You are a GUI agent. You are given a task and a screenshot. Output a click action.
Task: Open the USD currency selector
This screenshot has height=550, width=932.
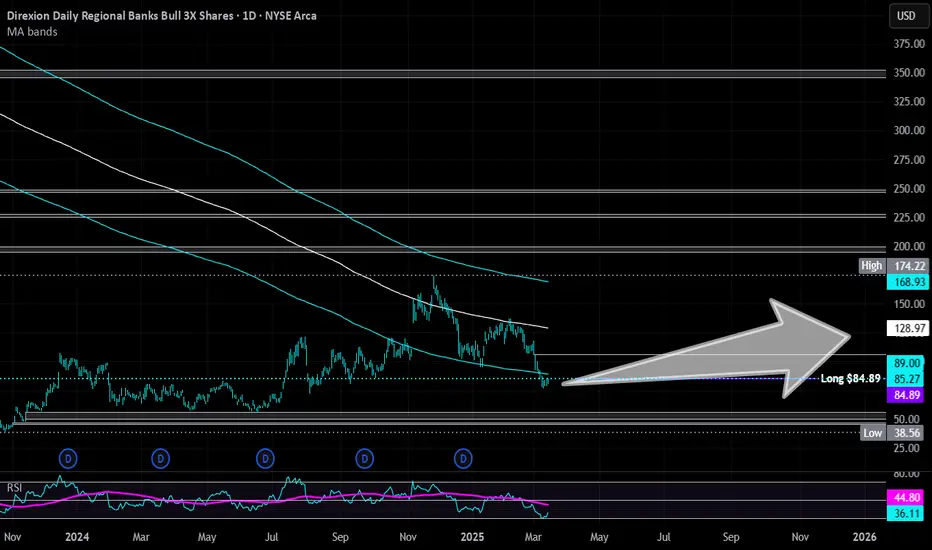(906, 16)
